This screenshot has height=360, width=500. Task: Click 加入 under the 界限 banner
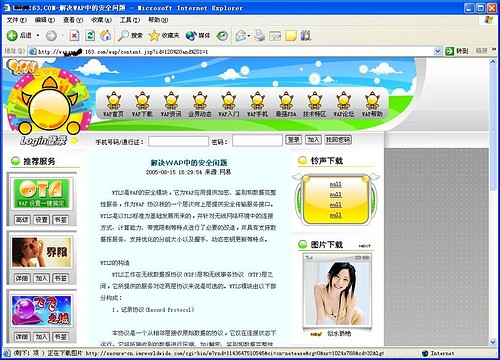[41, 278]
